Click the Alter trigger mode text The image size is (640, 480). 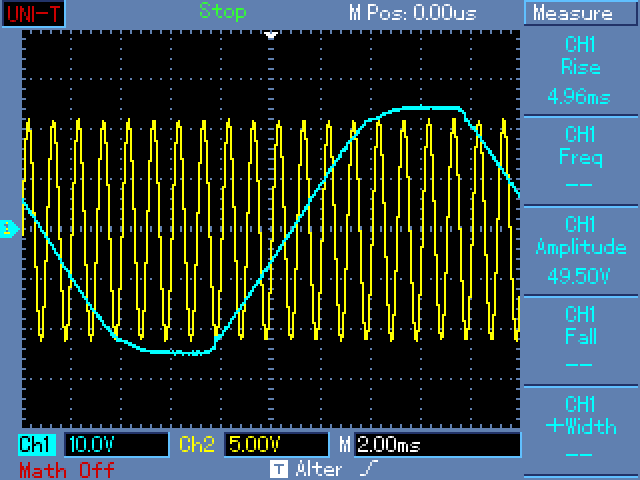click(x=319, y=469)
